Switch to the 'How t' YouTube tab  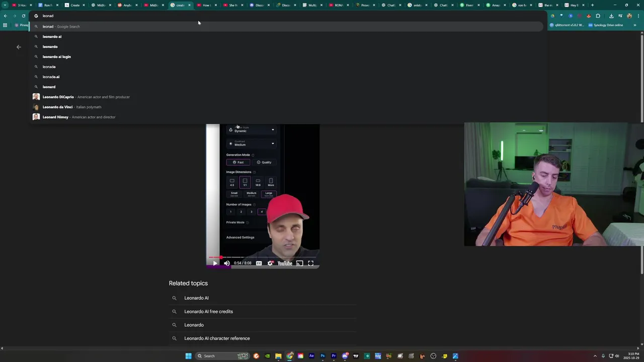206,5
